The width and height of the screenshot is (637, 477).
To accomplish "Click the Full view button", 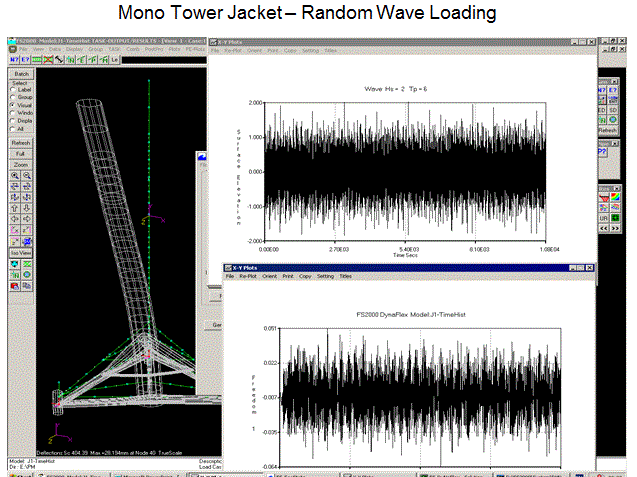I will [20, 153].
